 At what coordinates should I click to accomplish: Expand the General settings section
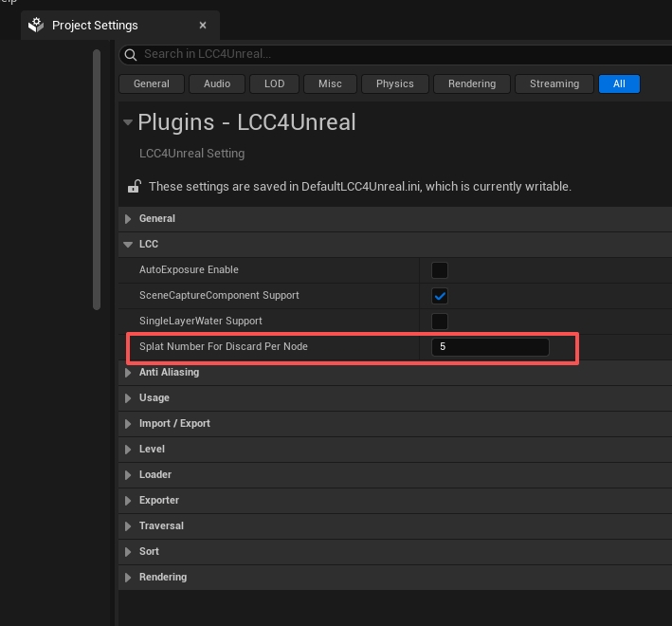point(128,219)
